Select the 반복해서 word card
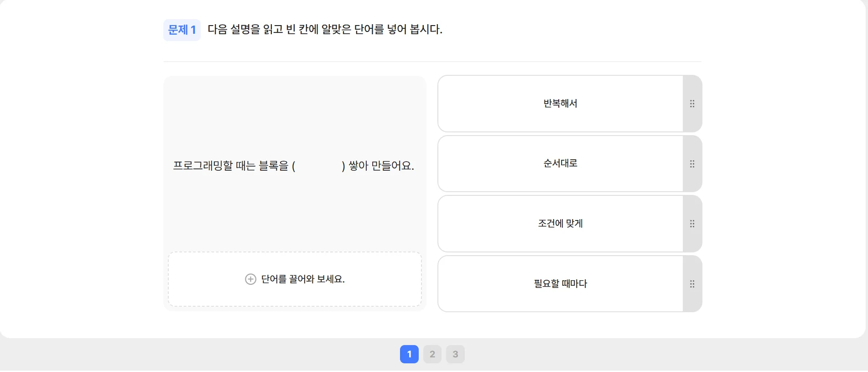Screen dimensions: 868x372 [560, 104]
